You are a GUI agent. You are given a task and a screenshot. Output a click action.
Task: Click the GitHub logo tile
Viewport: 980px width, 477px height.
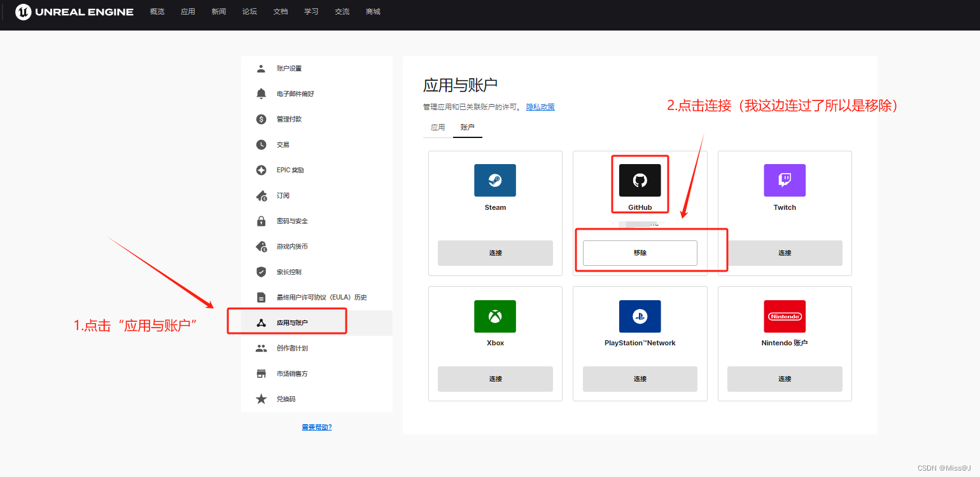(x=640, y=180)
